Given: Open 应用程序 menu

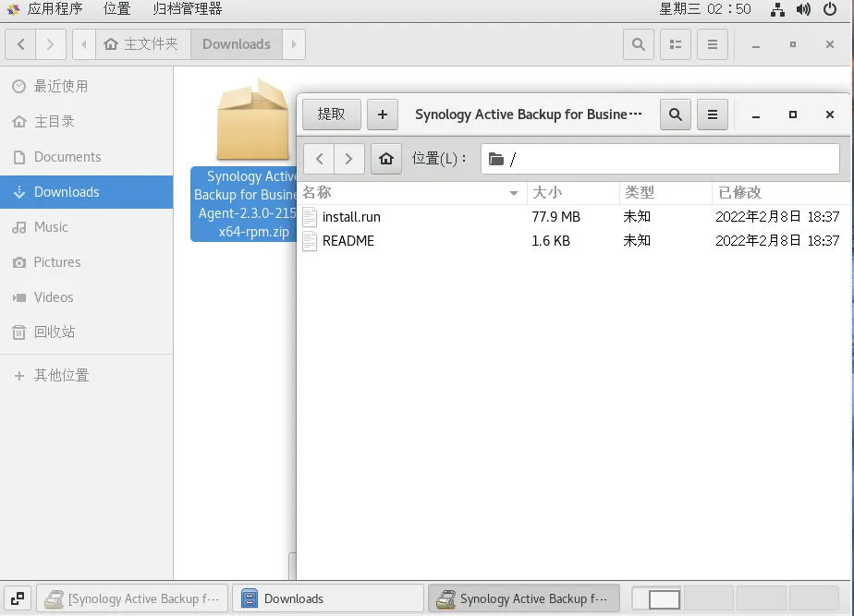Looking at the screenshot, I should point(55,8).
